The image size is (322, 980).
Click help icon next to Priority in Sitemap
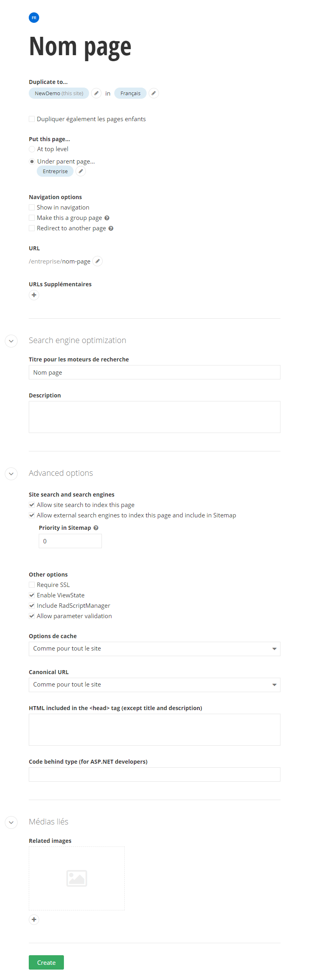point(96,528)
